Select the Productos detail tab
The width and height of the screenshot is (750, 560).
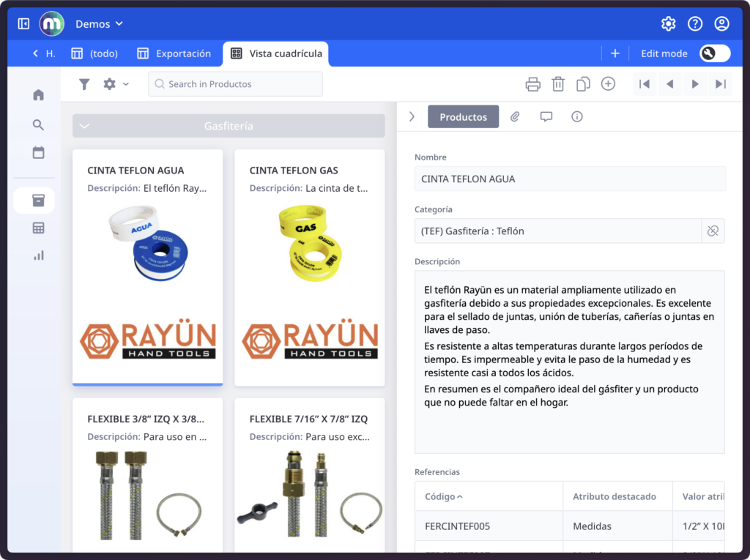463,116
